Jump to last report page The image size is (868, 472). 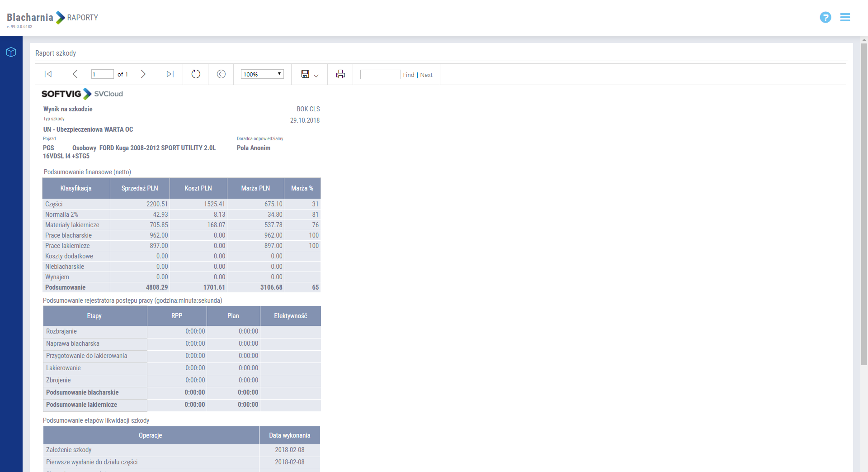[170, 74]
